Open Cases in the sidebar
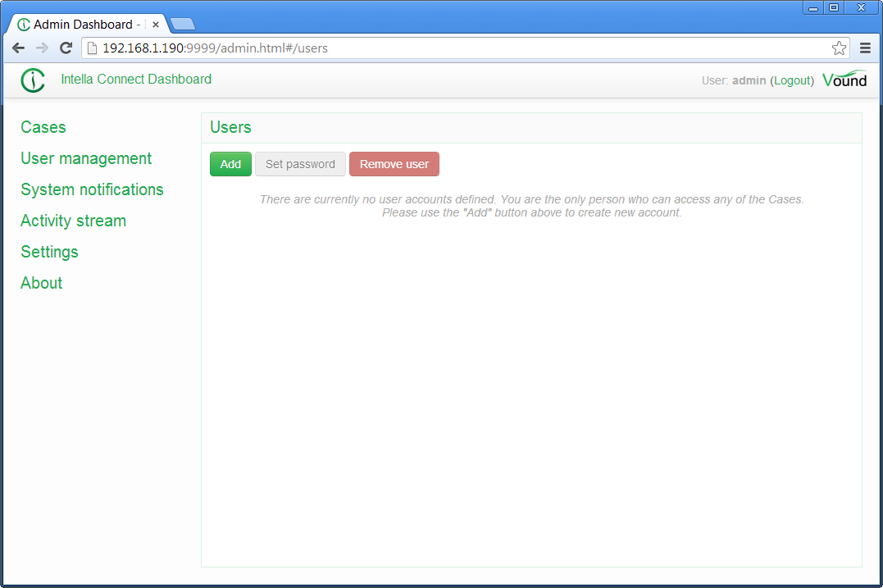Viewport: 883px width, 588px height. 43,127
